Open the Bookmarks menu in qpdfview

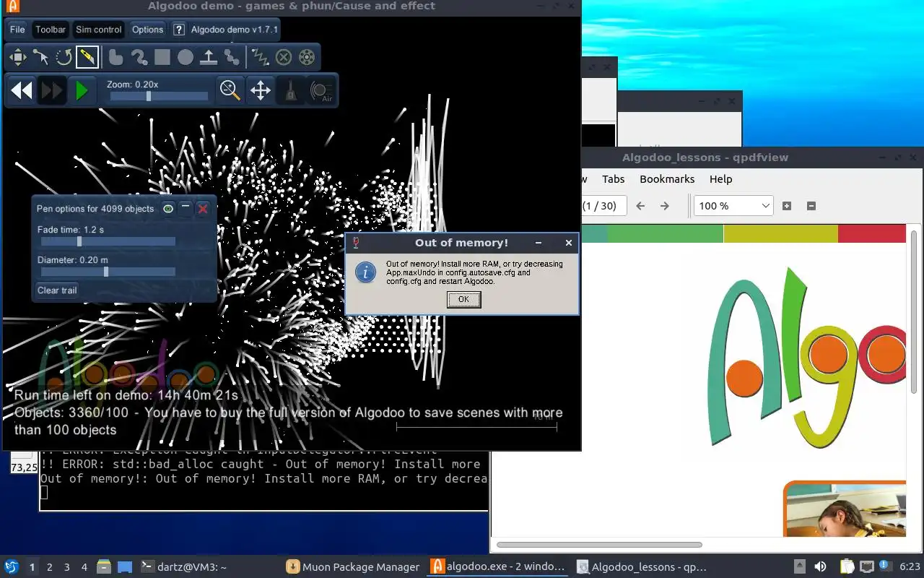(x=667, y=179)
